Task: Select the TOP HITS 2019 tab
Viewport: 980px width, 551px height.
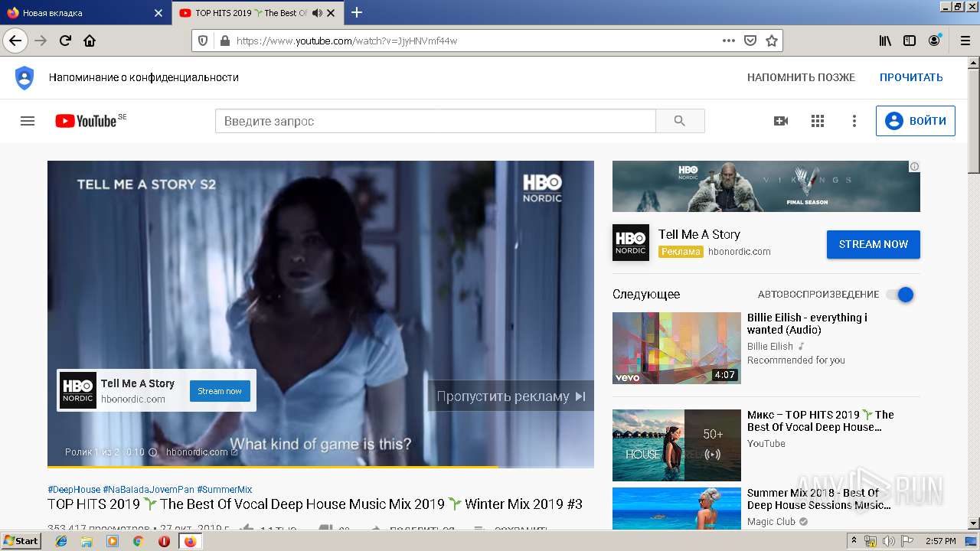Action: 257,13
